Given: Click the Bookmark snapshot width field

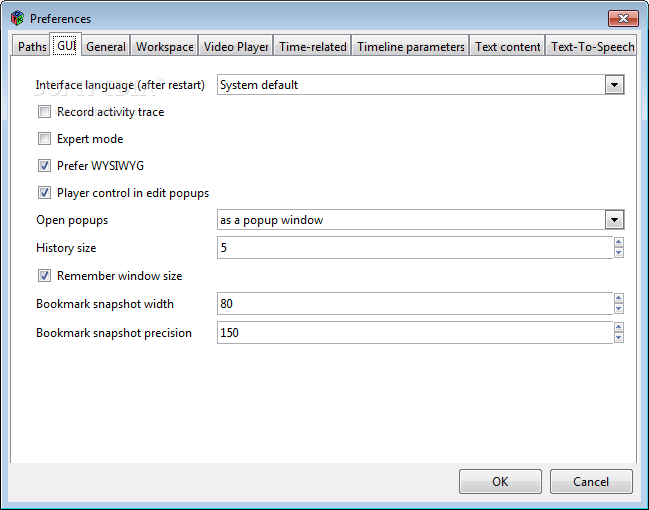Looking at the screenshot, I should coord(415,304).
